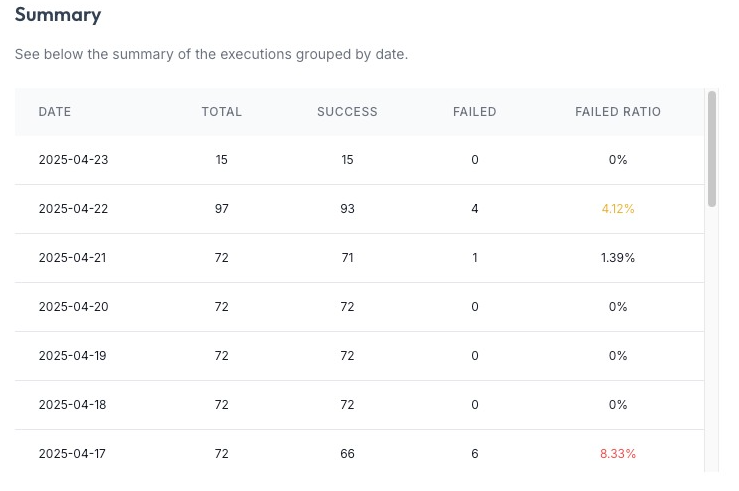Click success count 93

coord(347,209)
